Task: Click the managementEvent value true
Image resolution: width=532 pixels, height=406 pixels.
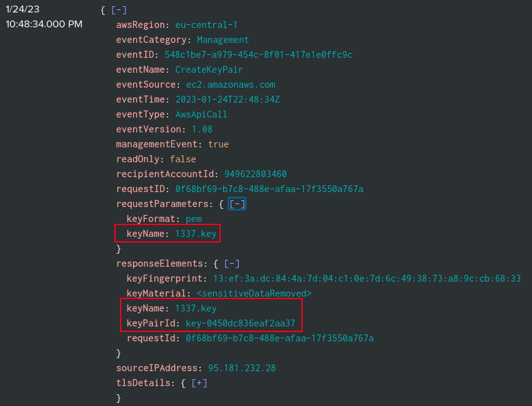Action: (x=218, y=144)
